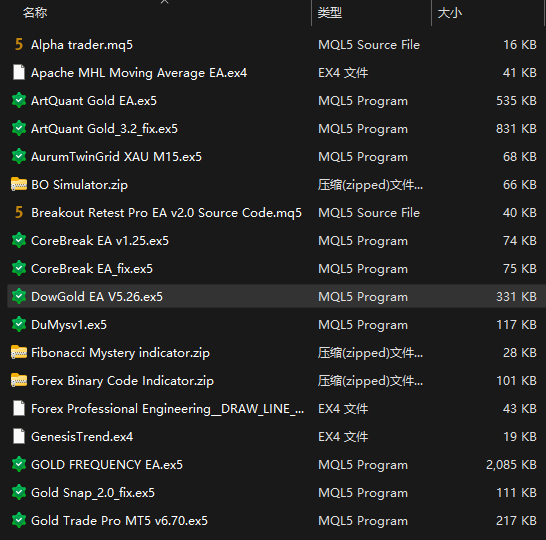Select the AurumTwinGrid XAU M15.ex5 file name
546x540 pixels.
[116, 157]
